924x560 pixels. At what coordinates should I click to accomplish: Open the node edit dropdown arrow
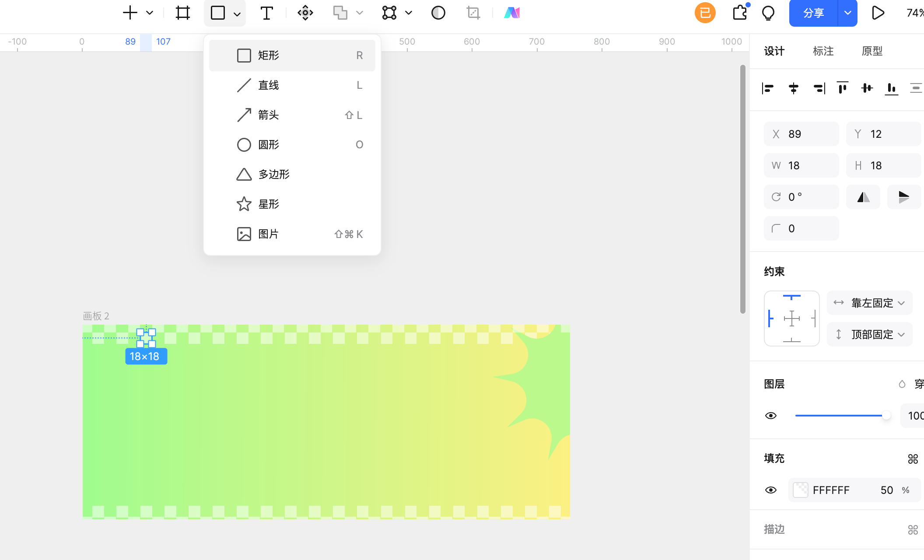tap(409, 13)
